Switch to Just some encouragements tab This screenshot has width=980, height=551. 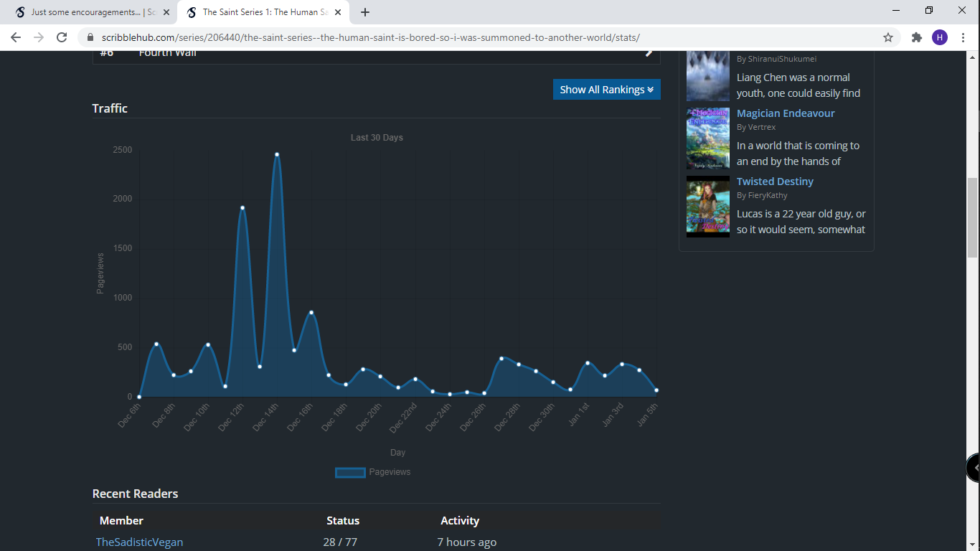point(86,12)
